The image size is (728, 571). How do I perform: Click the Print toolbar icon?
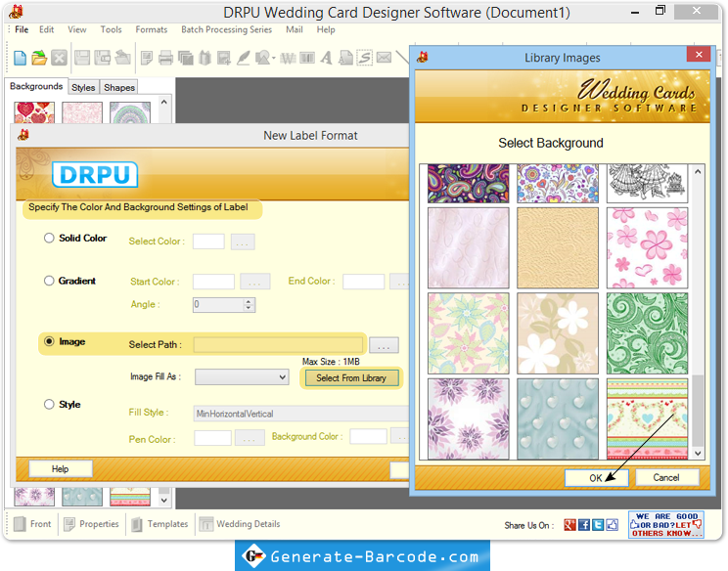click(165, 58)
